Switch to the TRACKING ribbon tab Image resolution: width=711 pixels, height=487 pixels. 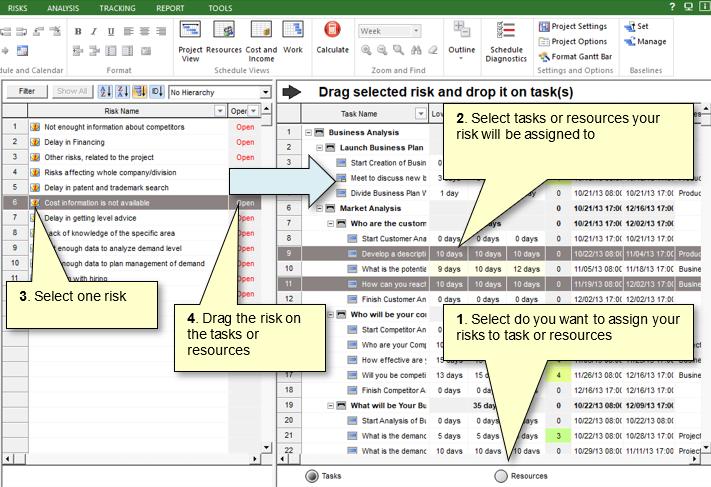point(117,7)
